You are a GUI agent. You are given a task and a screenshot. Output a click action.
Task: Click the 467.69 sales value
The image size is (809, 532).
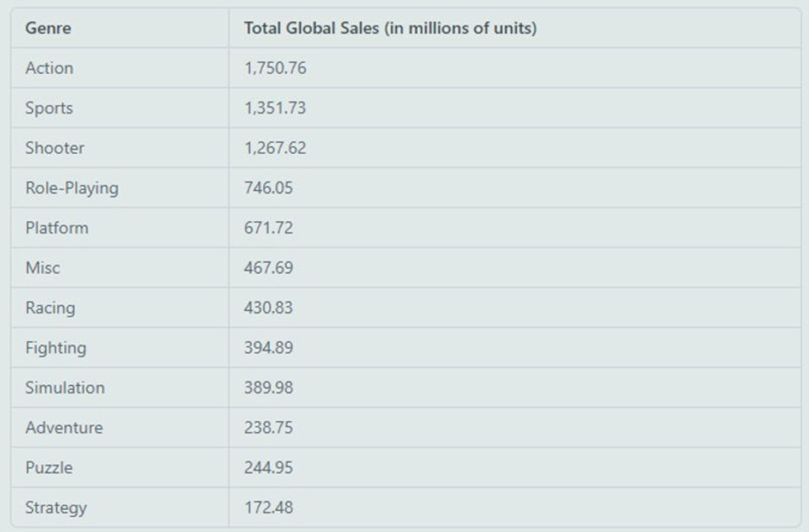pos(269,268)
